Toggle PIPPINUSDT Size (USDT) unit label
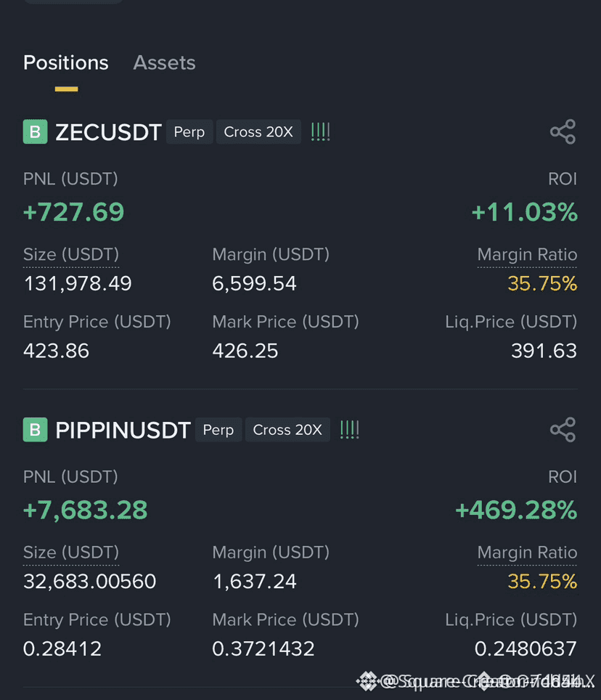Image resolution: width=601 pixels, height=700 pixels. point(71,553)
